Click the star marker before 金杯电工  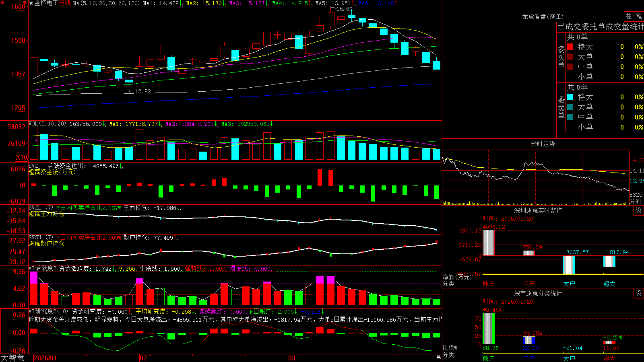click(31, 3)
